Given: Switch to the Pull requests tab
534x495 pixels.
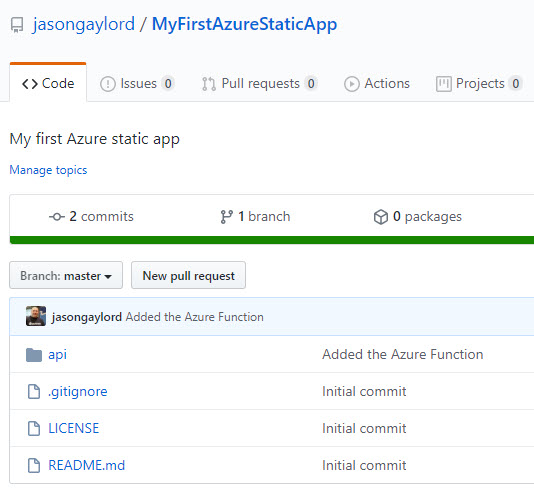Looking at the screenshot, I should coord(260,84).
